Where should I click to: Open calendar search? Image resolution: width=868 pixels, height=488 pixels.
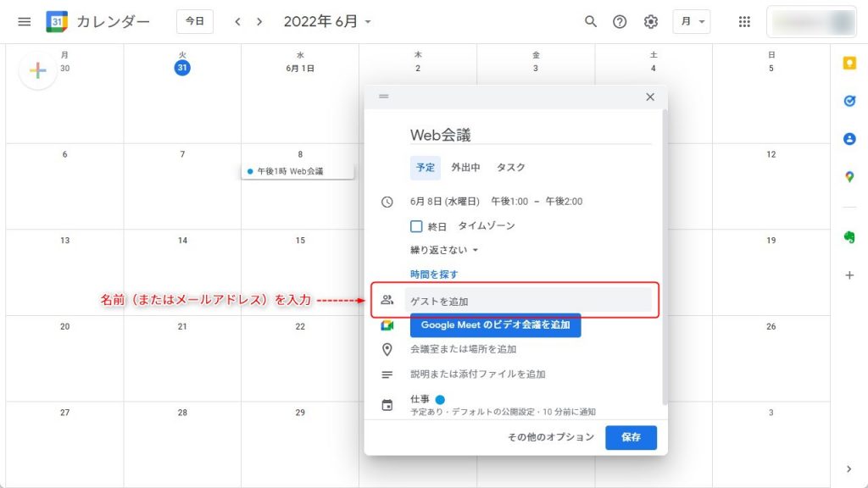591,21
